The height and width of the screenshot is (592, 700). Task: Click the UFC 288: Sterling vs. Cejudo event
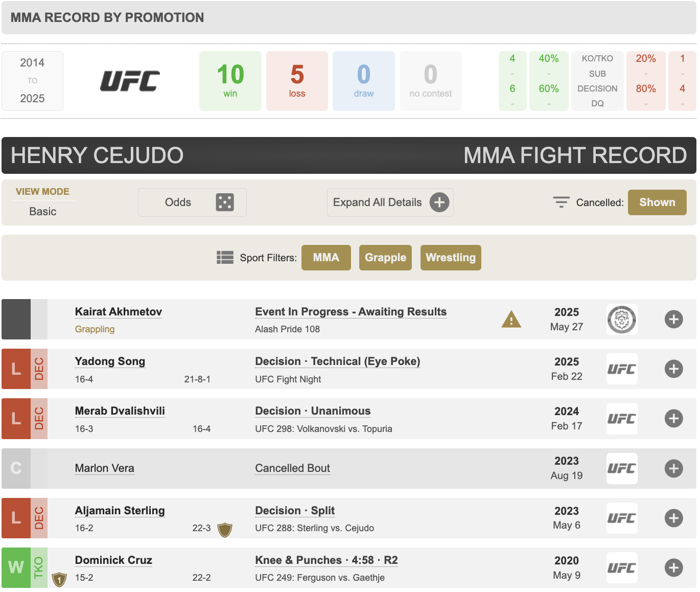(314, 528)
